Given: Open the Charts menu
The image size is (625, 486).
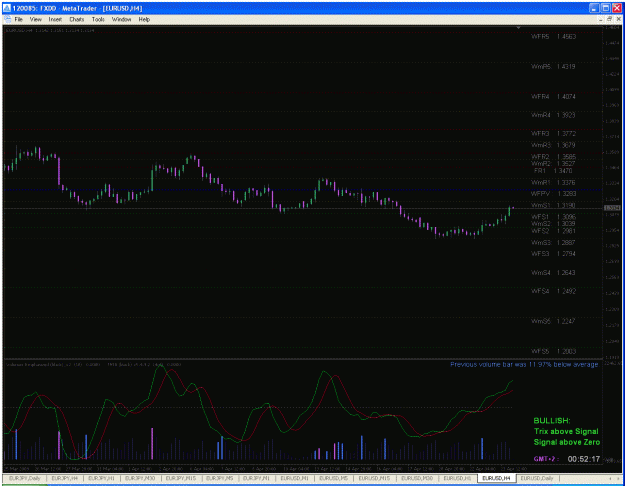Looking at the screenshot, I should [77, 19].
